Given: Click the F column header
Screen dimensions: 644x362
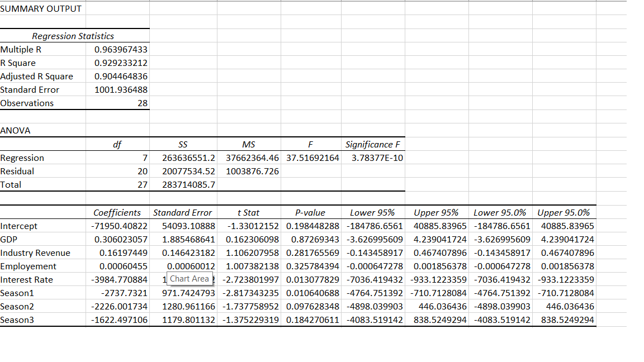Looking at the screenshot, I should tap(311, 144).
